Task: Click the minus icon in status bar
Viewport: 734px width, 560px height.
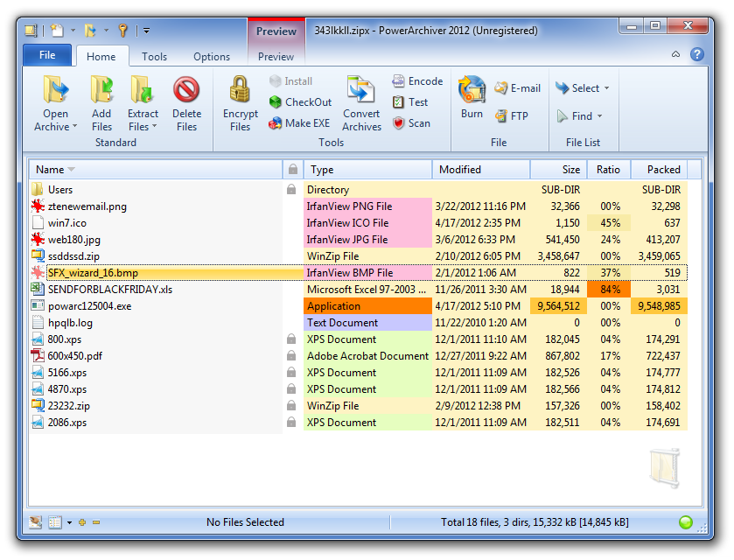Action: pos(96,522)
